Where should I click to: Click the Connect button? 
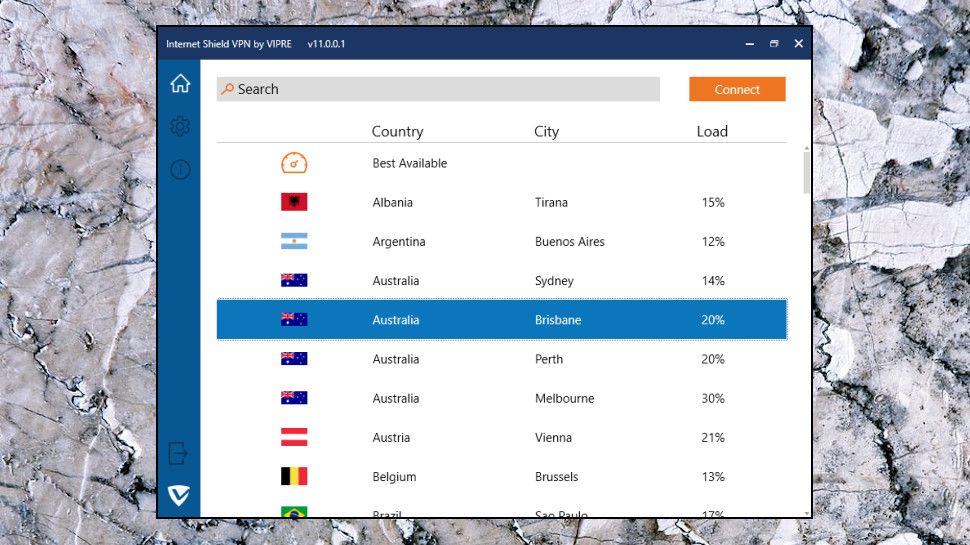point(737,89)
